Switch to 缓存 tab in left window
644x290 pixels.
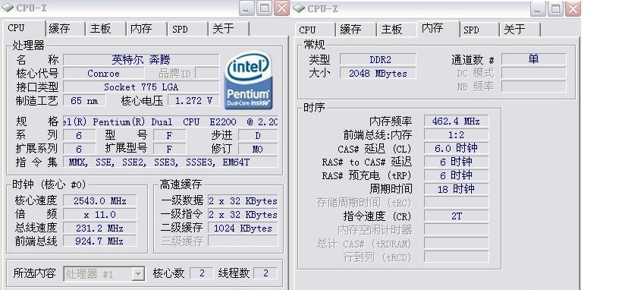pos(64,29)
